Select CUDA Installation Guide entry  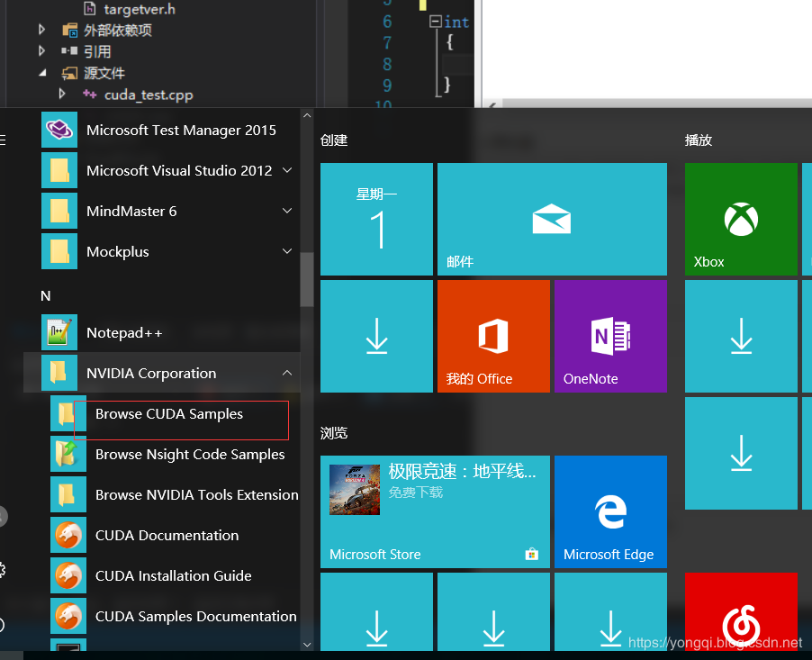175,575
